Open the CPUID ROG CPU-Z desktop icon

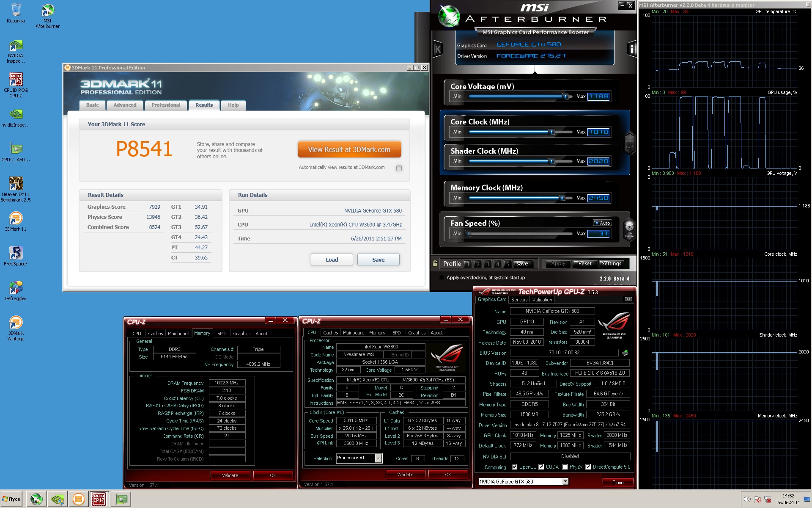click(16, 85)
